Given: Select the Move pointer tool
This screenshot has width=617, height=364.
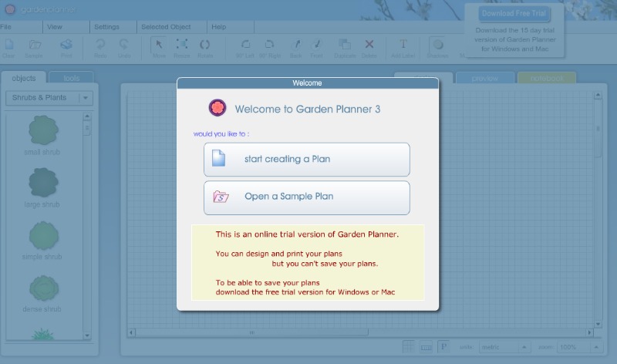Looking at the screenshot, I should [x=159, y=45].
